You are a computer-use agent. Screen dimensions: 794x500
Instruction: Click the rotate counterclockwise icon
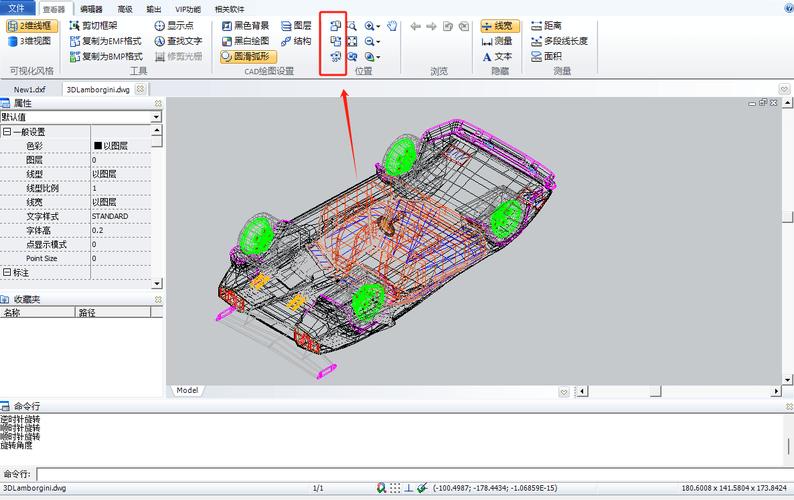tap(335, 25)
